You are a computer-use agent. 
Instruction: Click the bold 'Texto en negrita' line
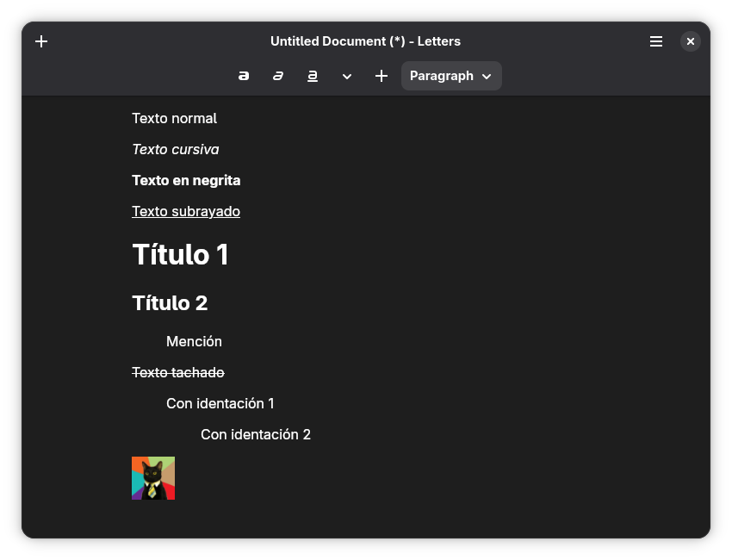186,180
